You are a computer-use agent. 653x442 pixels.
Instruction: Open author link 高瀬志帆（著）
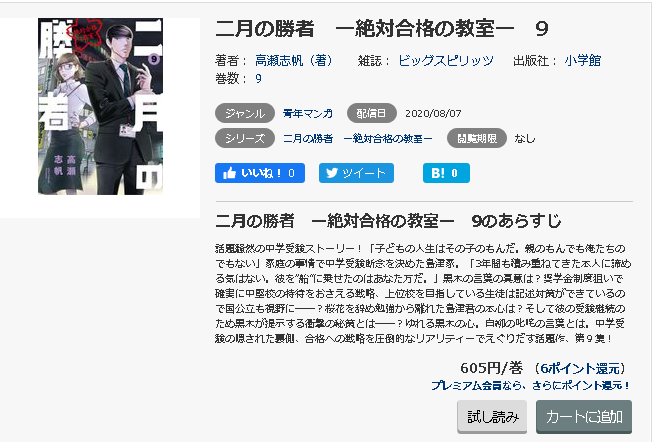click(x=294, y=61)
